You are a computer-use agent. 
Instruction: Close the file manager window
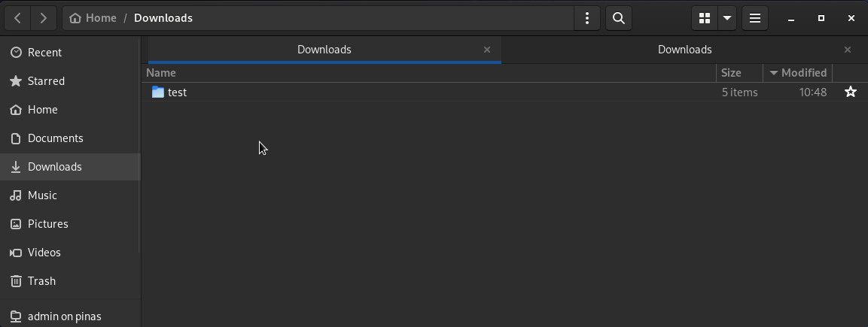click(x=851, y=18)
